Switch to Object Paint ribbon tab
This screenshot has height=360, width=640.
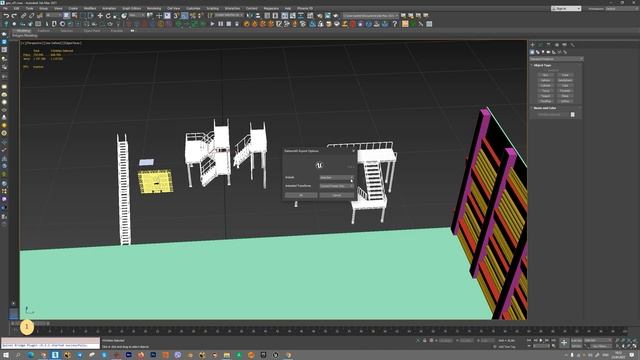point(92,31)
